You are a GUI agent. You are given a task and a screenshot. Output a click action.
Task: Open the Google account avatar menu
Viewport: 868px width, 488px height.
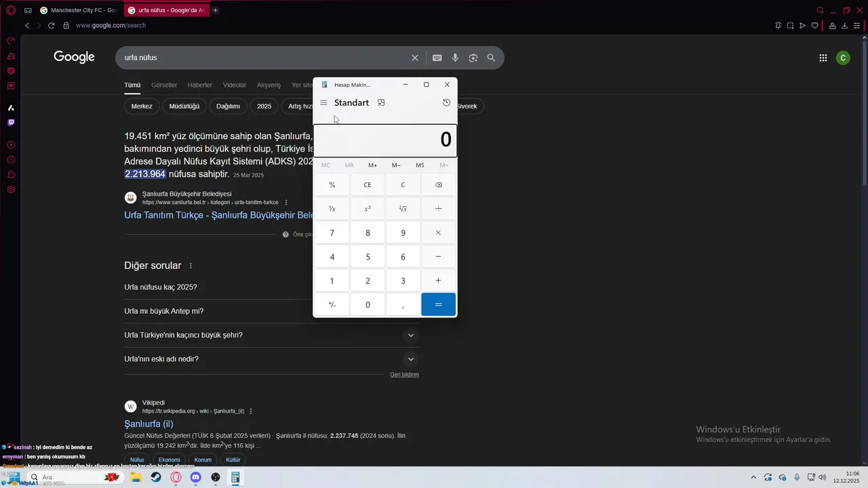click(x=843, y=58)
